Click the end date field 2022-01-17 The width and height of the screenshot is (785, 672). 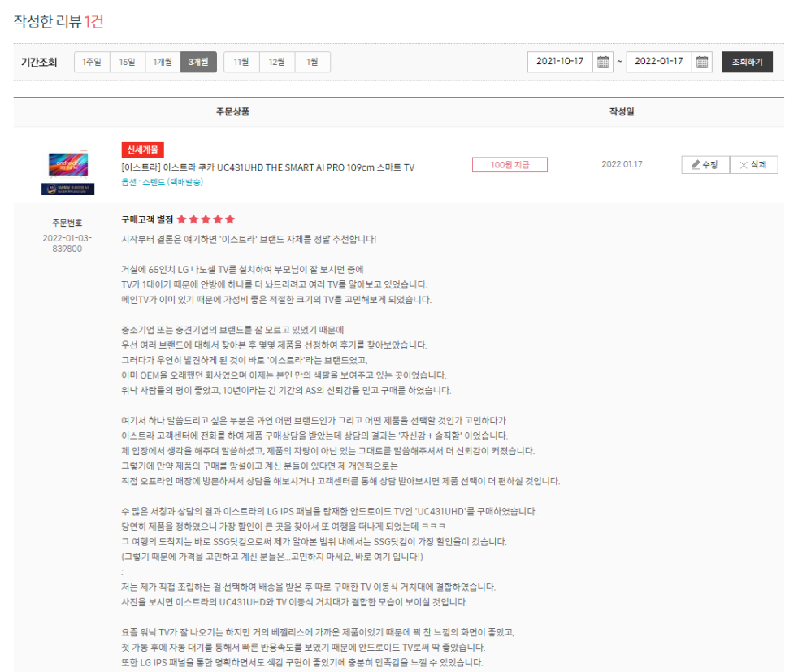[x=658, y=62]
